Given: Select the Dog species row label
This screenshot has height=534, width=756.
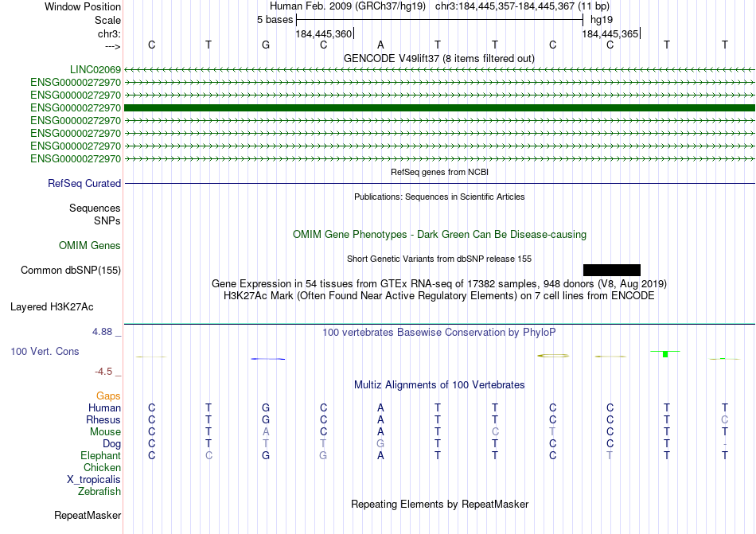Looking at the screenshot, I should click(111, 444).
